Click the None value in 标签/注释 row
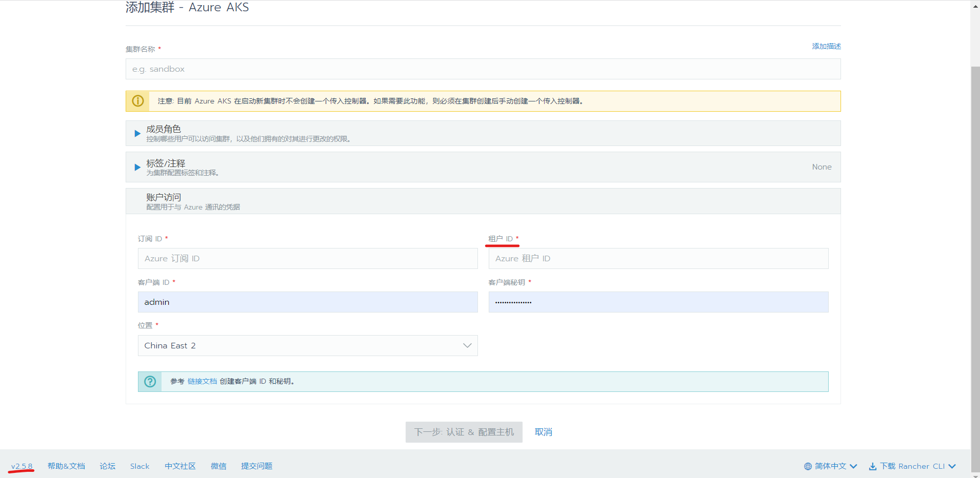The width and height of the screenshot is (980, 478). 822,167
